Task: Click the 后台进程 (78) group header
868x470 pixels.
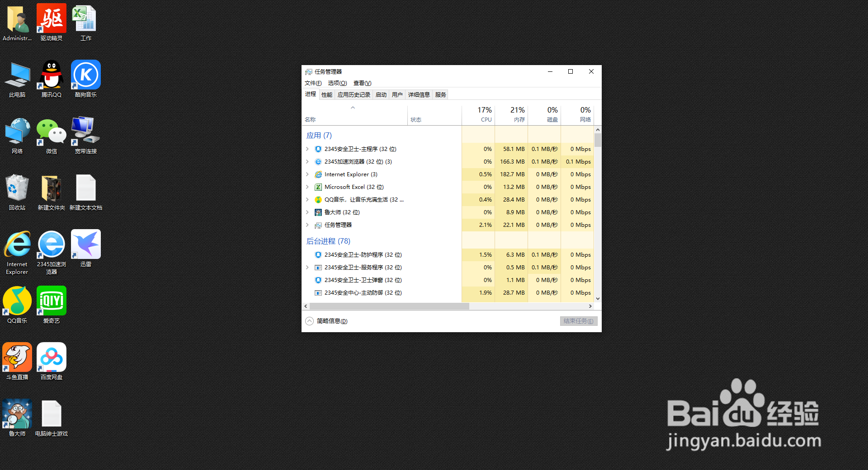Action: click(x=328, y=241)
